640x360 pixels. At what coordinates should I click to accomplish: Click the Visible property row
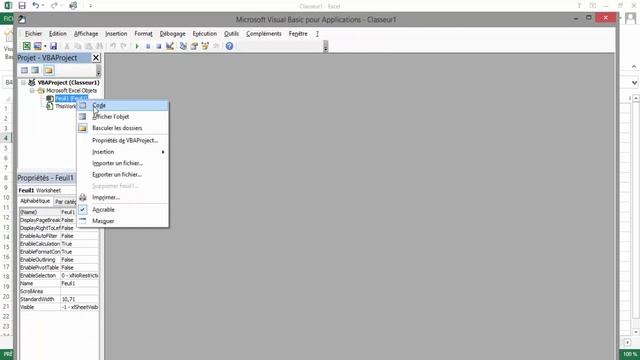[x=59, y=307]
